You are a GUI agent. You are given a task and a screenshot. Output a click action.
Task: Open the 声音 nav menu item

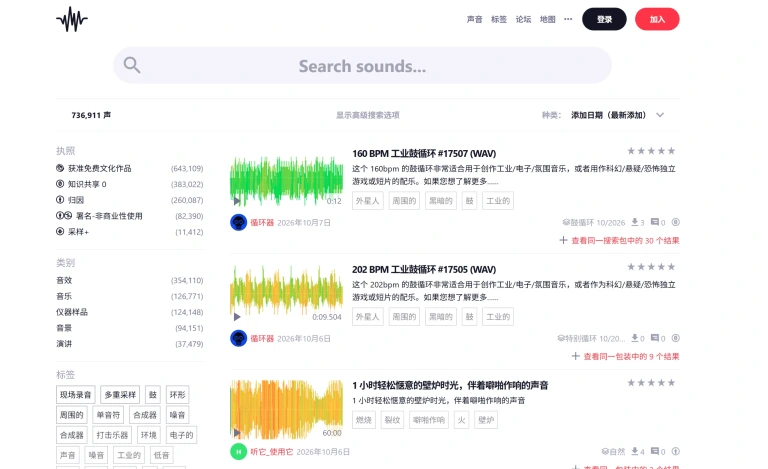click(x=474, y=19)
